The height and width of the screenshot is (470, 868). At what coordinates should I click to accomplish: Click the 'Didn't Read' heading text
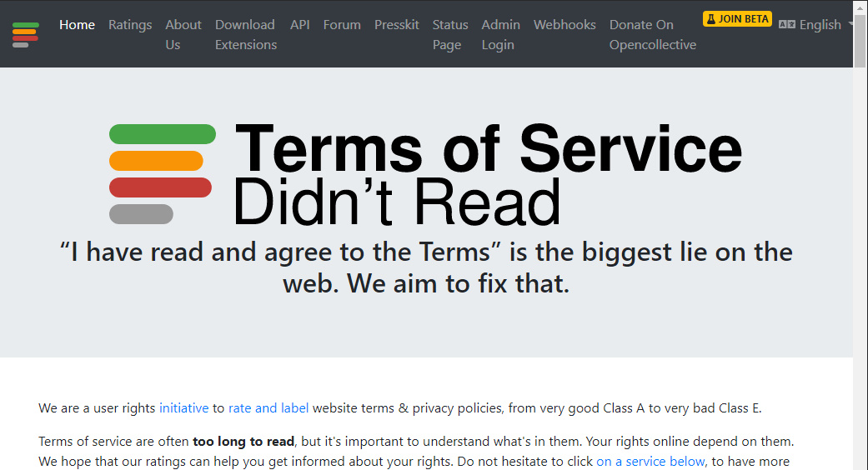coord(396,202)
